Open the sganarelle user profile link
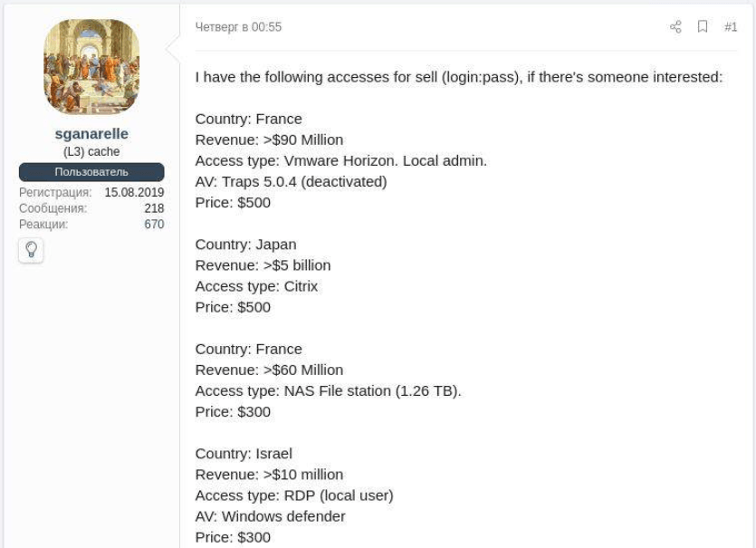 pyautogui.click(x=91, y=134)
